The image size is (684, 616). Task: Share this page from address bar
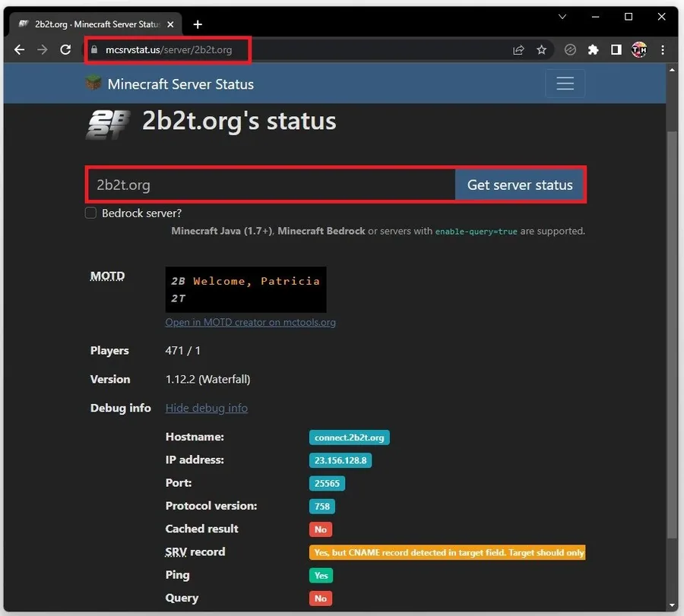[x=518, y=50]
